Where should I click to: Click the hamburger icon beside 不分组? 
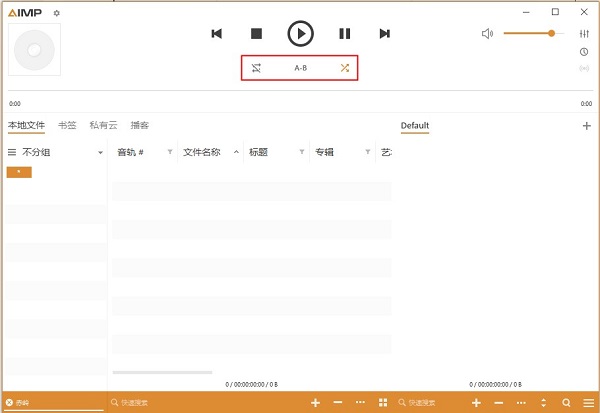tap(12, 152)
